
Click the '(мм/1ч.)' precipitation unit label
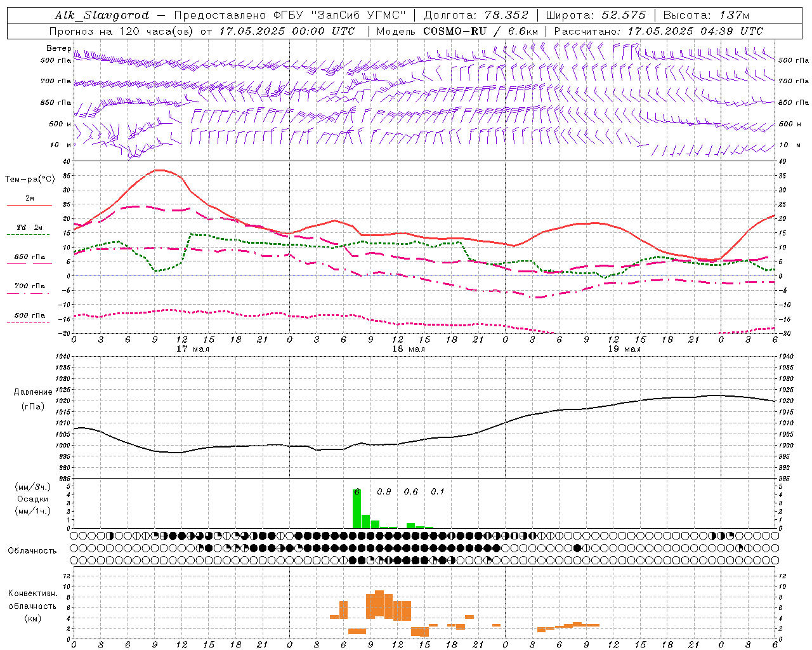(33, 511)
